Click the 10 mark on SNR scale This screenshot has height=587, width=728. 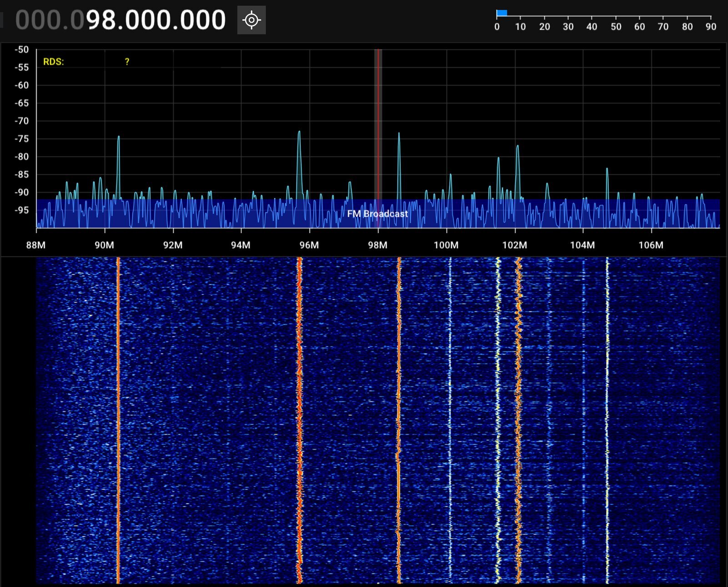point(521,27)
